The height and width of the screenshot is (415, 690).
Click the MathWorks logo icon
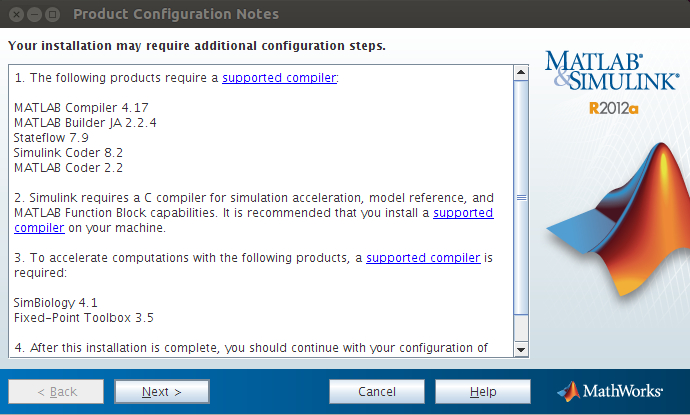point(568,391)
